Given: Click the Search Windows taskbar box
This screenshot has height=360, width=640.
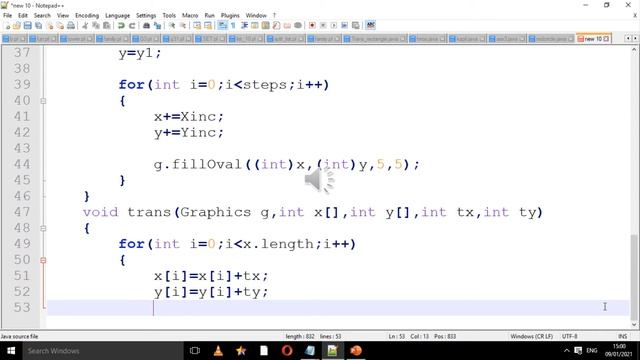Looking at the screenshot, I should pos(103,351).
